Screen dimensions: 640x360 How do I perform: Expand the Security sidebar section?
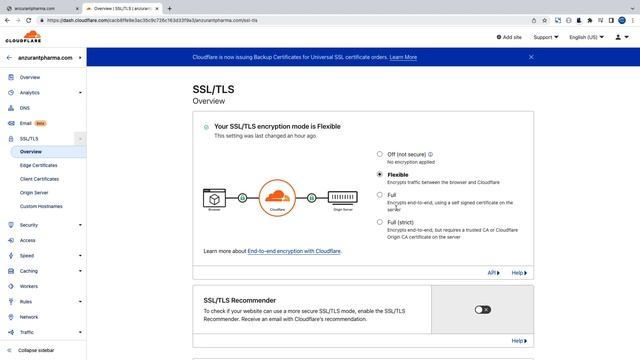pyautogui.click(x=80, y=225)
